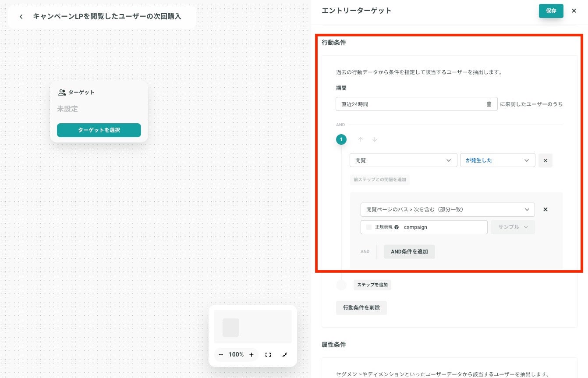Toggle the 正規表現 checkbox
Image resolution: width=588 pixels, height=378 pixels.
tap(369, 227)
